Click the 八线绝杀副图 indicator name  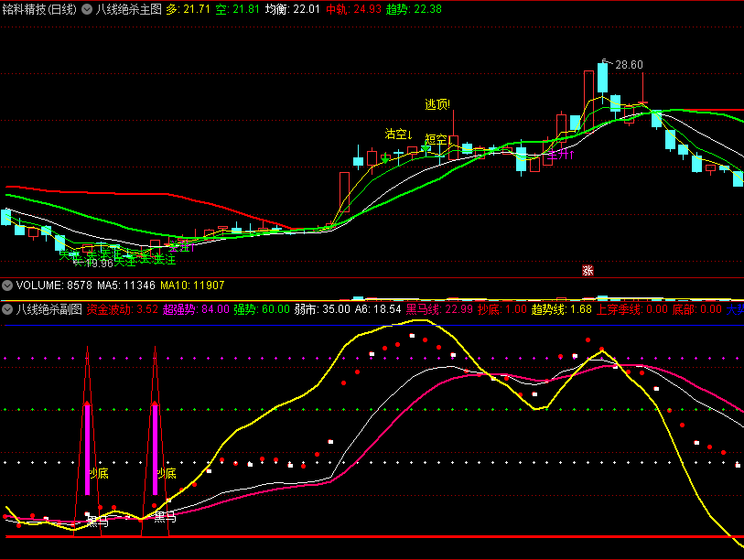coord(49,309)
